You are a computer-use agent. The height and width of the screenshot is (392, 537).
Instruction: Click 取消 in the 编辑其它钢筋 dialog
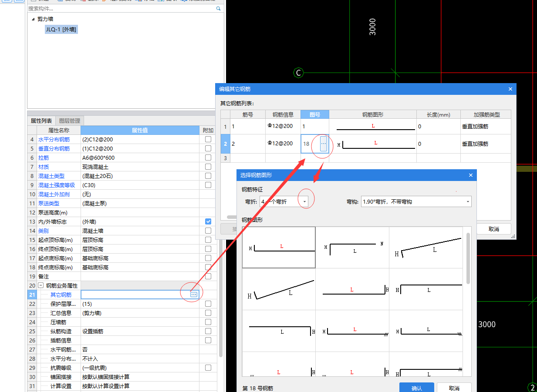point(493,229)
